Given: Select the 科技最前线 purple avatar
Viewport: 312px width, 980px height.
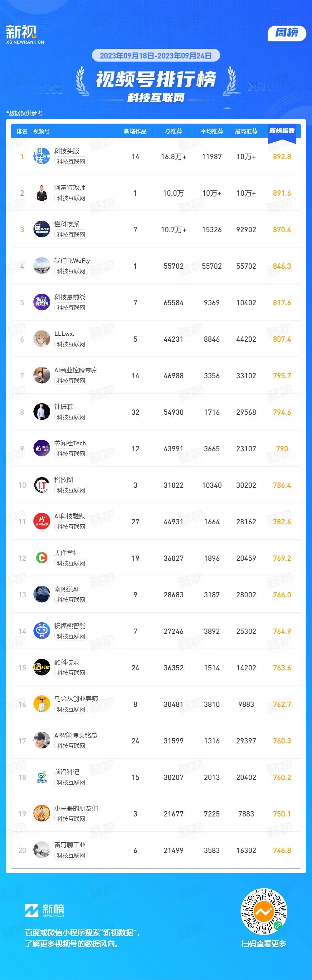Looking at the screenshot, I should pos(41,302).
